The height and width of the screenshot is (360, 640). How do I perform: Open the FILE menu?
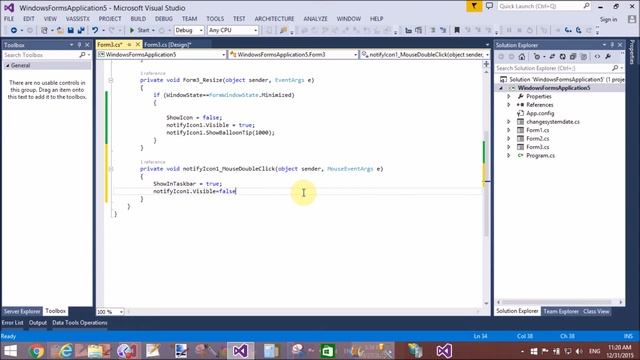tap(9, 19)
